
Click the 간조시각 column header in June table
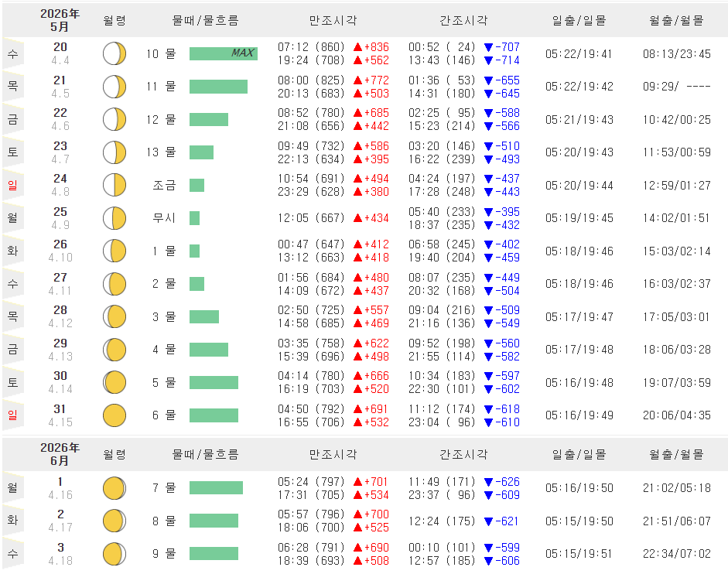(x=463, y=454)
